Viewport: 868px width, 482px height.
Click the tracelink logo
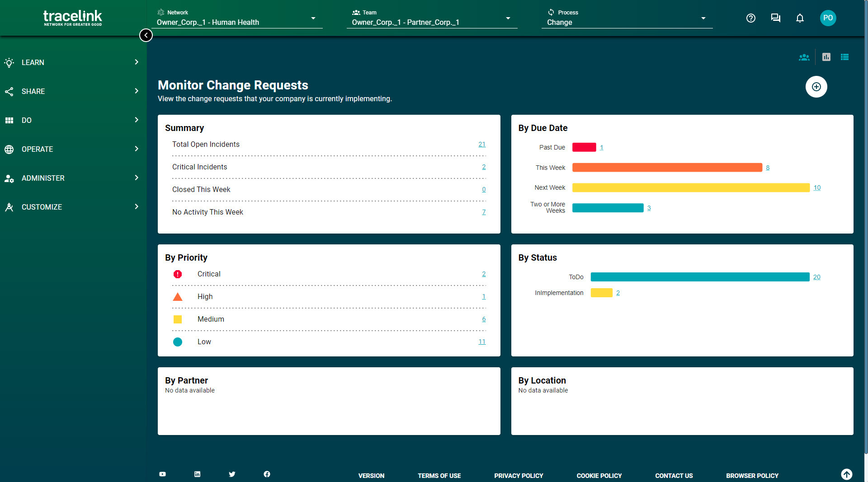(73, 18)
